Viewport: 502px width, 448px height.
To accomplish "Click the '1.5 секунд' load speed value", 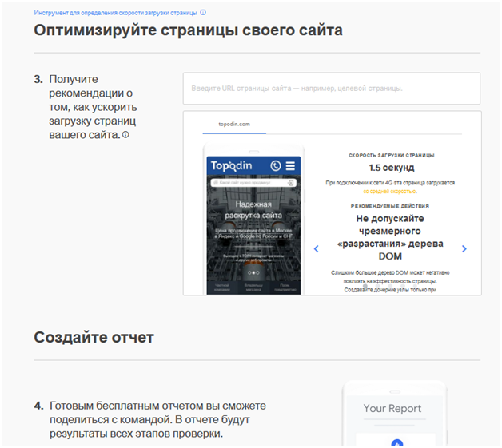I will (x=392, y=168).
